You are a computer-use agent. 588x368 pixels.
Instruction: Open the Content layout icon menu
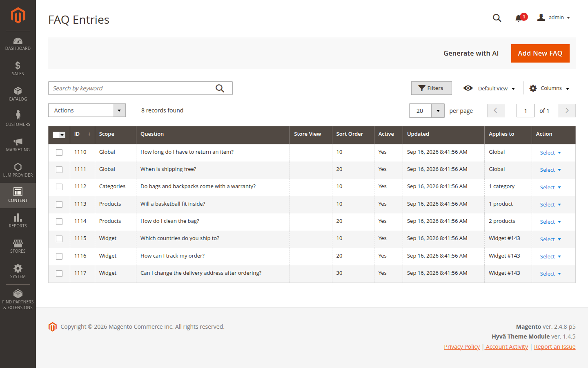18,191
